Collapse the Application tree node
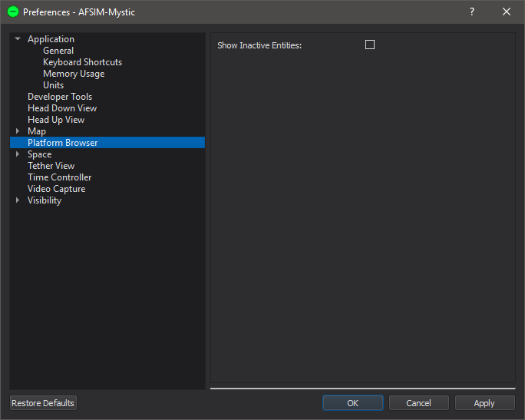 pos(18,39)
